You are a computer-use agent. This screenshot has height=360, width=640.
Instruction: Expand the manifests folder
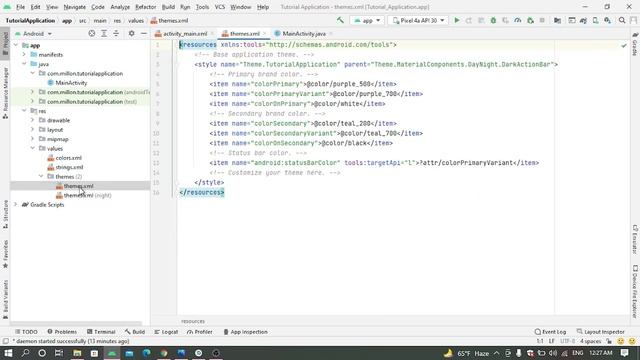pos(24,54)
